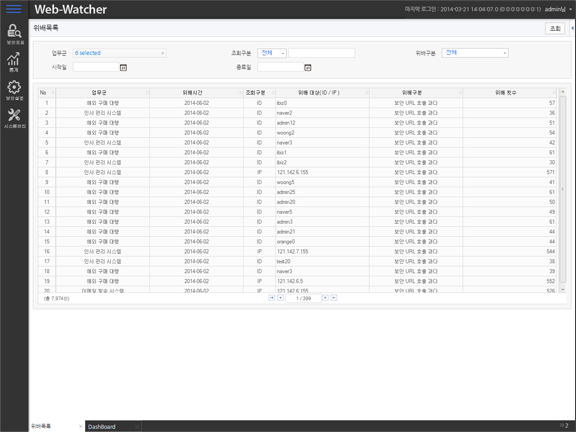
Task: Open the admin user dropdown arrow
Action: coord(570,9)
